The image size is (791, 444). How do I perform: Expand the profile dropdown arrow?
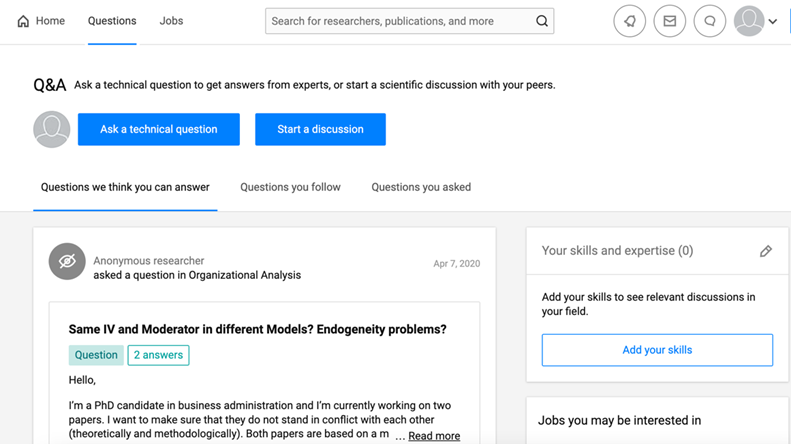(773, 22)
